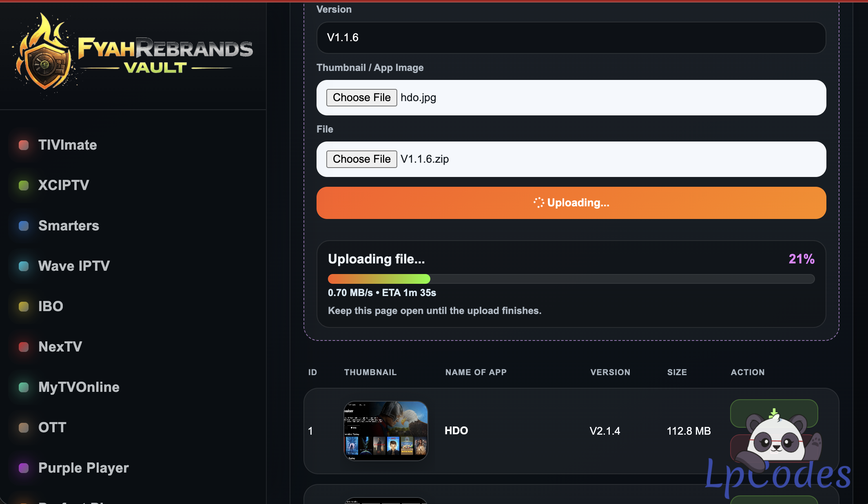Select OTT in the sidebar
The image size is (868, 504).
(x=52, y=428)
